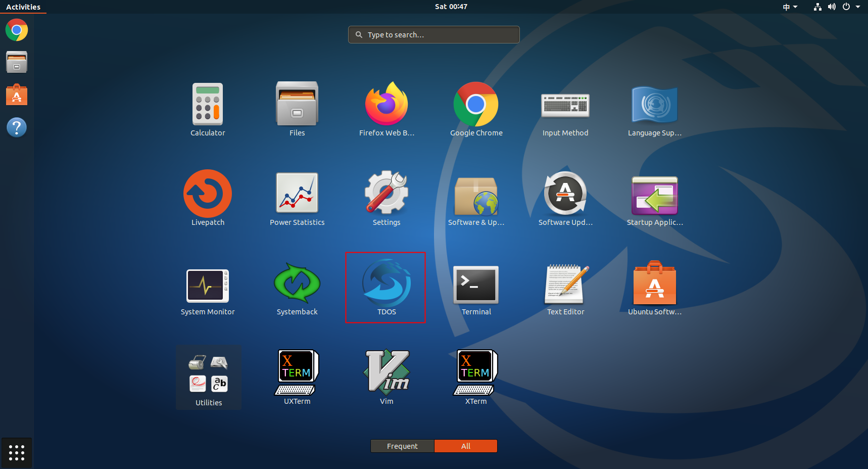Open the input source dropdown

coord(790,7)
